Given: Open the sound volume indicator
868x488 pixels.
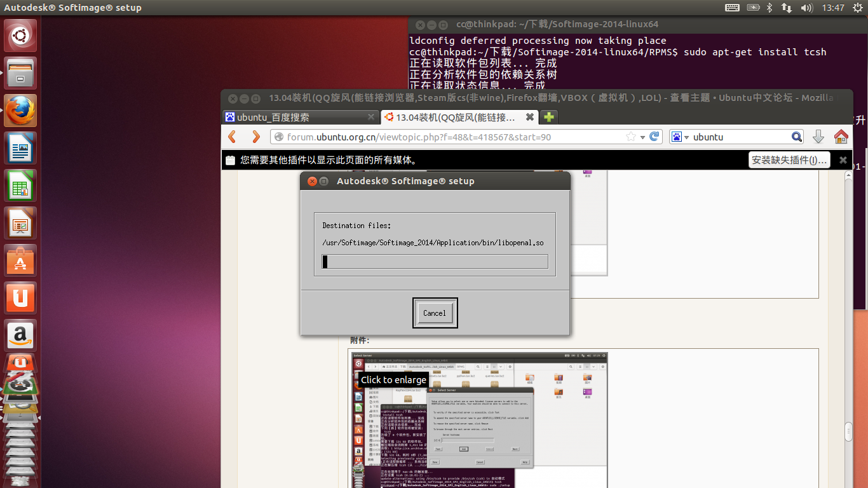Looking at the screenshot, I should [807, 8].
